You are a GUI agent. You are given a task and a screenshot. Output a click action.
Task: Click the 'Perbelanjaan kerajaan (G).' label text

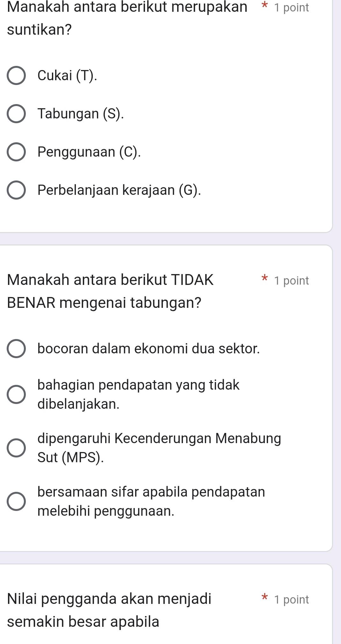coord(119,190)
